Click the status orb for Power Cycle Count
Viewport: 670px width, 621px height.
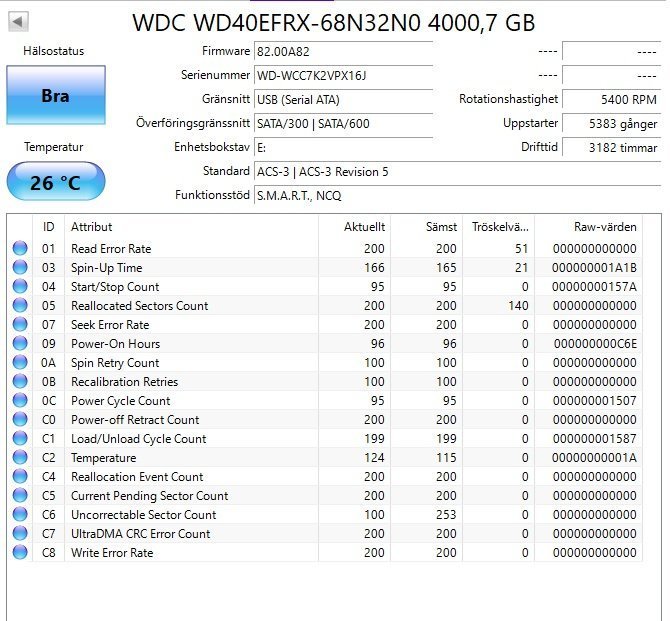click(x=20, y=400)
